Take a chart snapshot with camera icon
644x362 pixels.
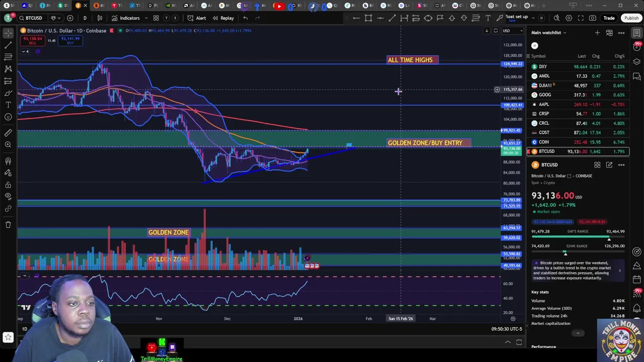click(x=593, y=18)
